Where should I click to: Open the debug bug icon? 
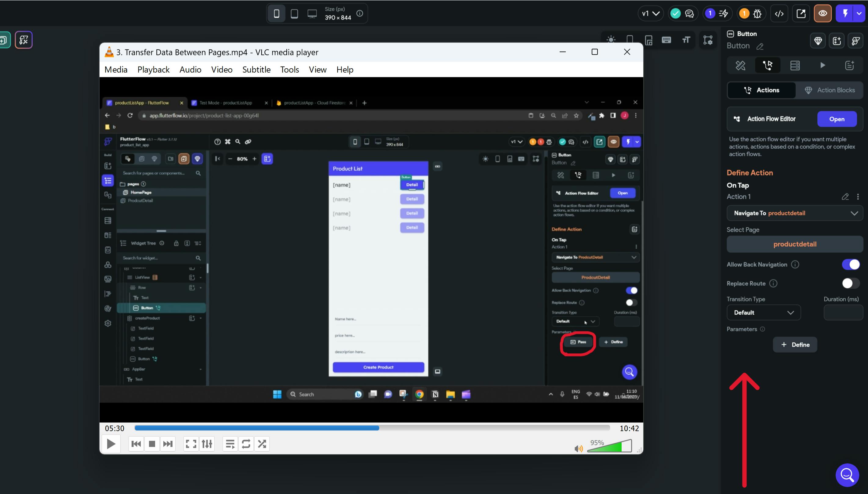click(x=757, y=13)
